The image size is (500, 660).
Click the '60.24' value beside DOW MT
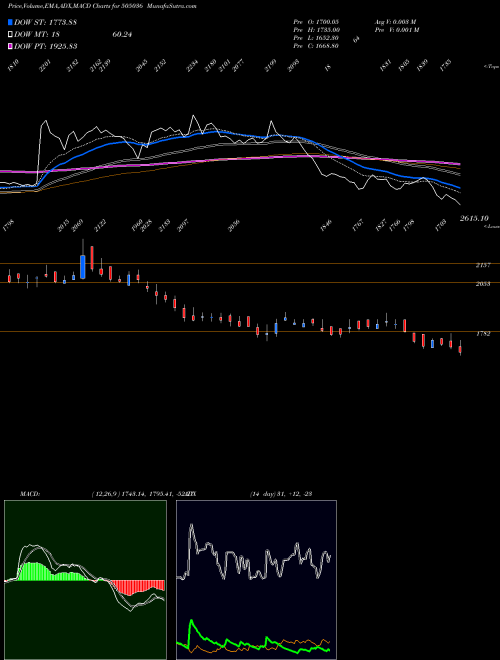tap(122, 35)
